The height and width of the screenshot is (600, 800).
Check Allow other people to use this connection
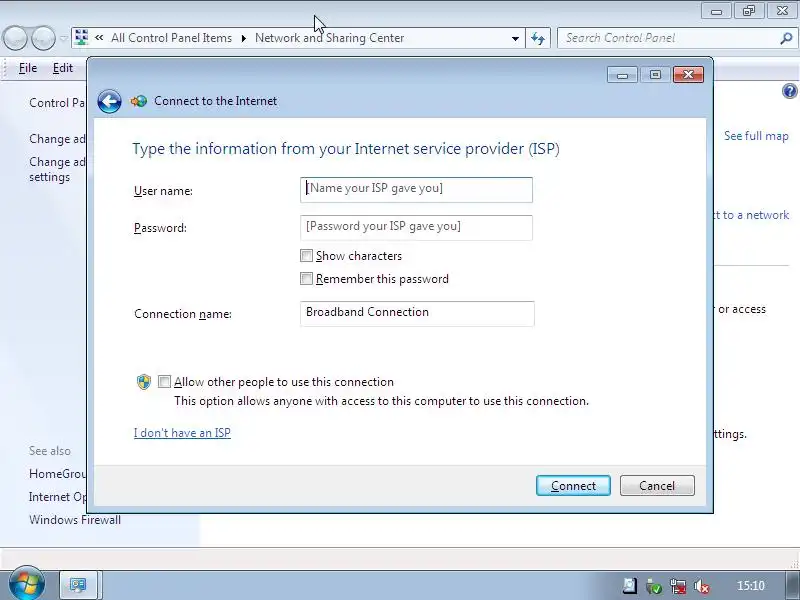point(164,382)
